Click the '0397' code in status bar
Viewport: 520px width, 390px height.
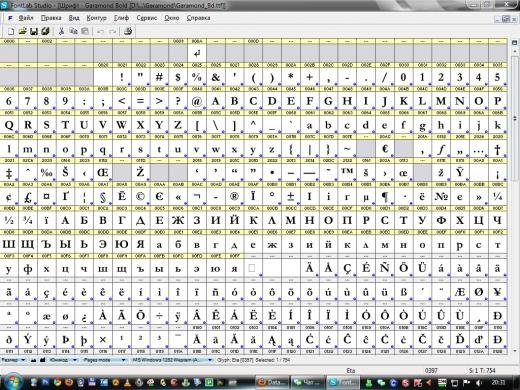(431, 370)
